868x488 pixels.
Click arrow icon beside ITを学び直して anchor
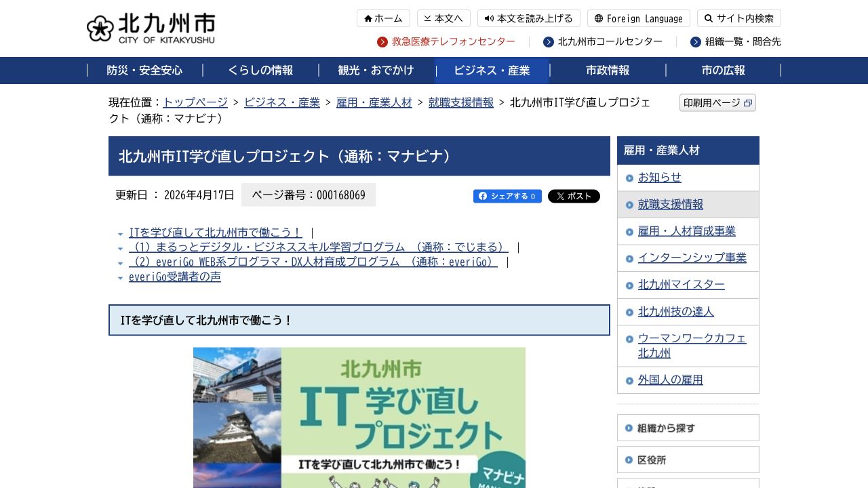click(120, 234)
